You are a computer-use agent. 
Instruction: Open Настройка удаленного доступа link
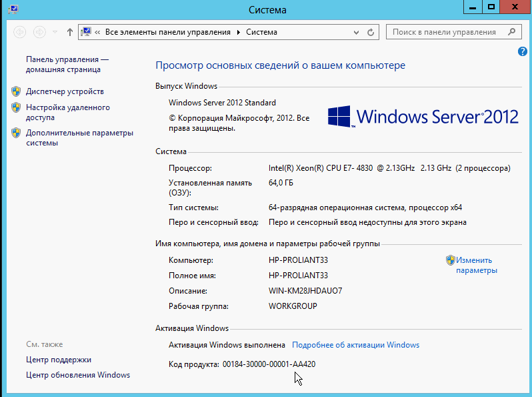tap(67, 112)
